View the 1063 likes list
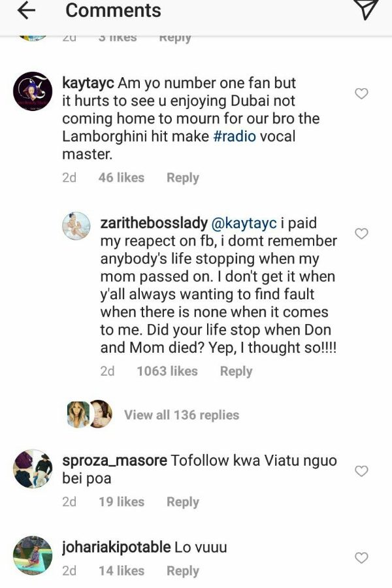 [x=167, y=371]
